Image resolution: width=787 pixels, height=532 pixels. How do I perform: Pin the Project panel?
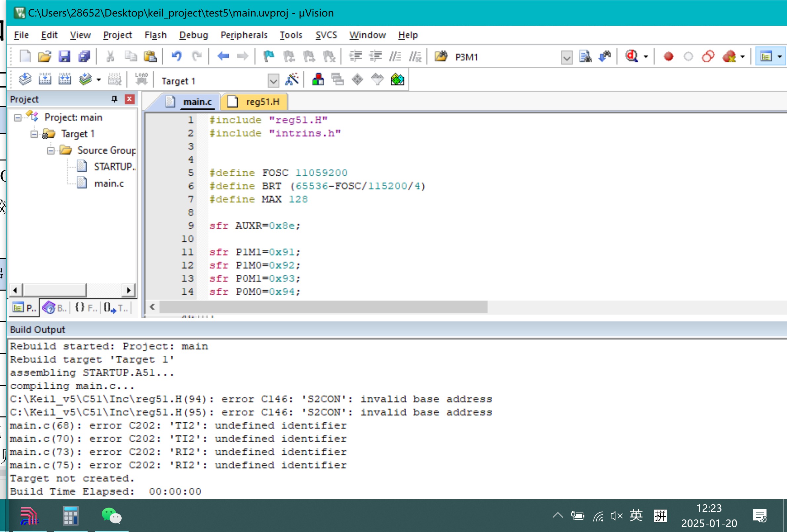(x=114, y=99)
